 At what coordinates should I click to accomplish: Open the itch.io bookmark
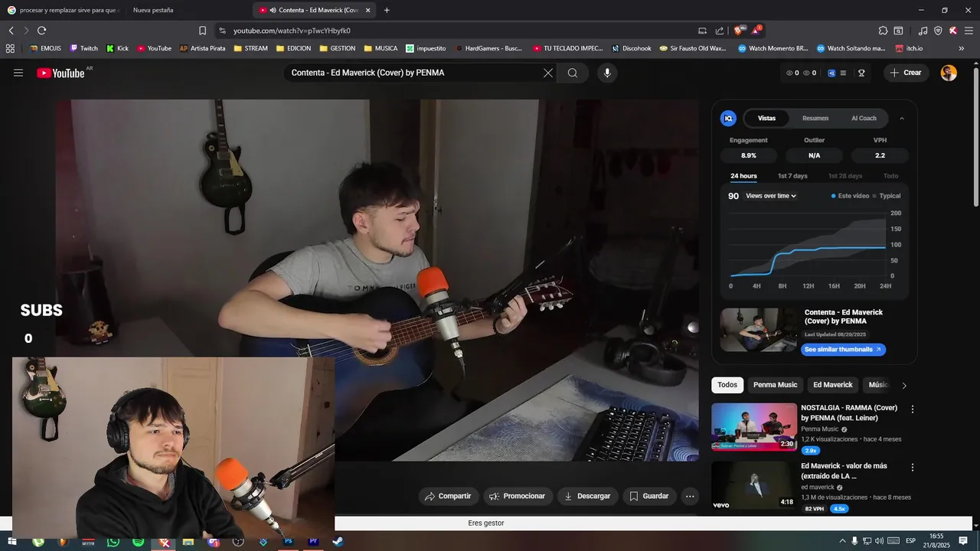(x=909, y=48)
